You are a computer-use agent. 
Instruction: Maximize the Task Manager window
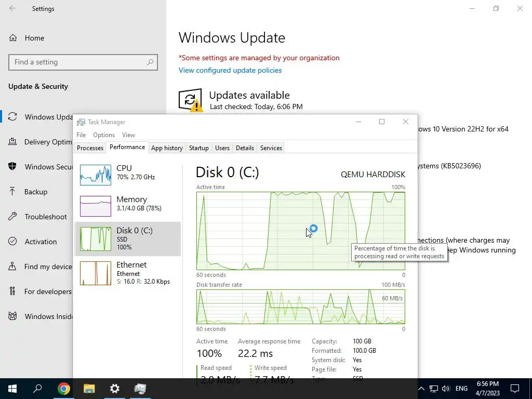[382, 122]
